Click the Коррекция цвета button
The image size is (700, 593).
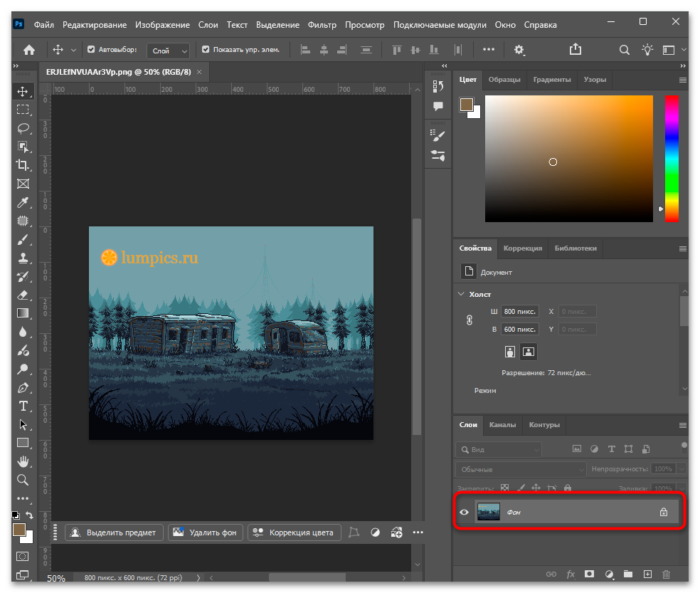tap(295, 532)
